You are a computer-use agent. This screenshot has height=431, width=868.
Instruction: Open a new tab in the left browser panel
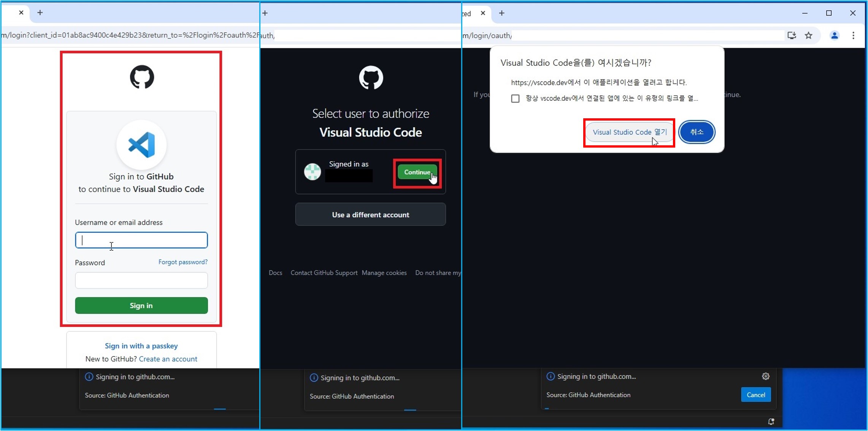40,13
